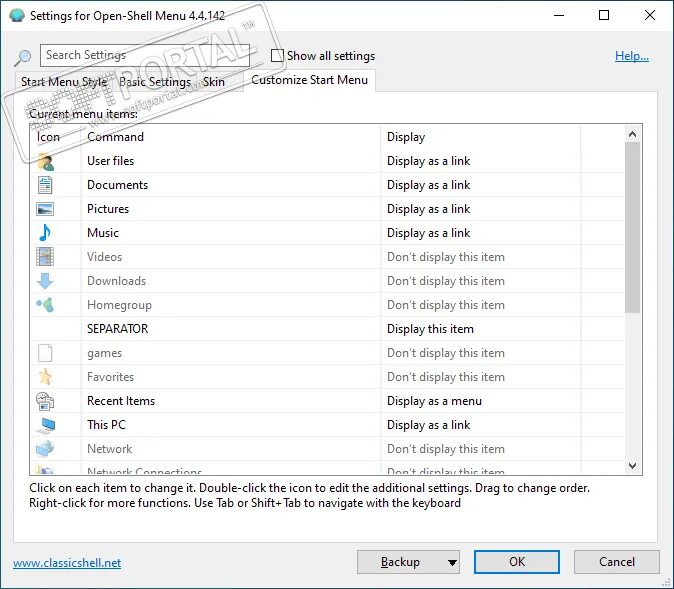Click the Favorites star icon
The width and height of the screenshot is (674, 589).
pos(45,377)
